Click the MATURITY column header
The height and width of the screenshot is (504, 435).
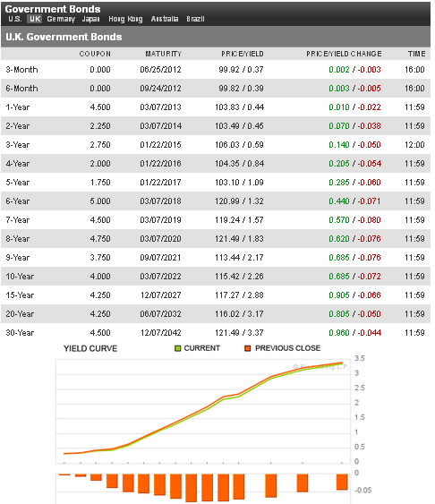click(x=163, y=54)
